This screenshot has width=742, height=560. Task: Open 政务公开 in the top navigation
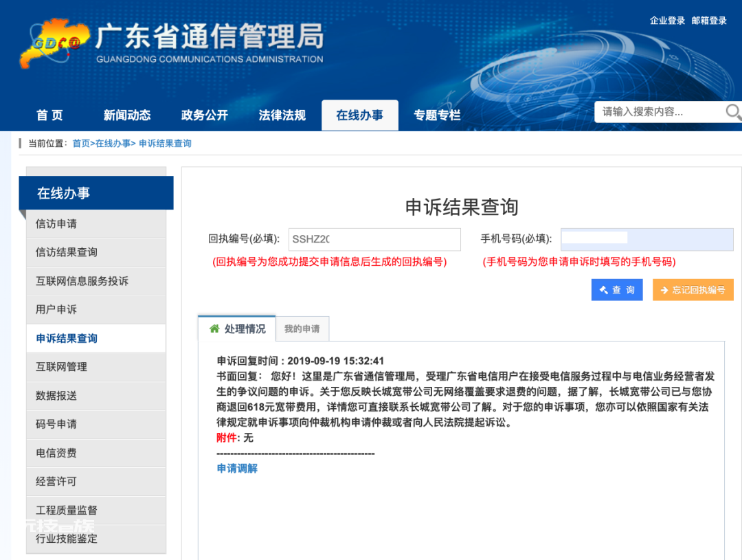click(x=205, y=115)
